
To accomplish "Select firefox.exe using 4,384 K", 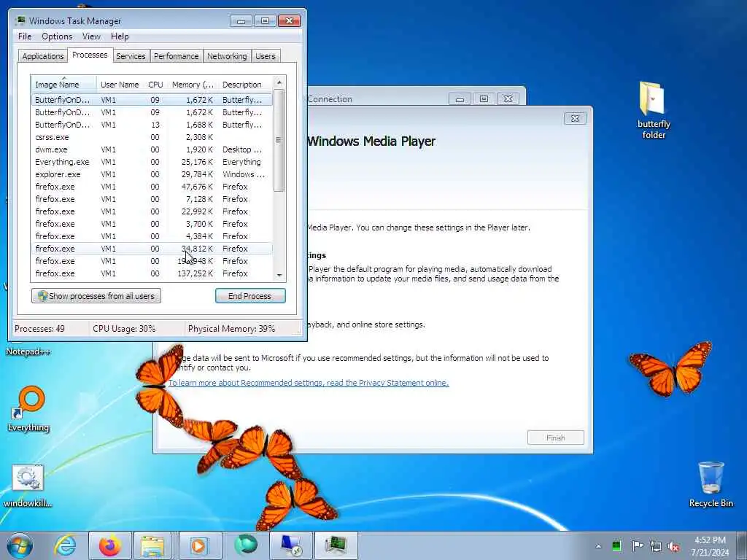I will coord(152,236).
